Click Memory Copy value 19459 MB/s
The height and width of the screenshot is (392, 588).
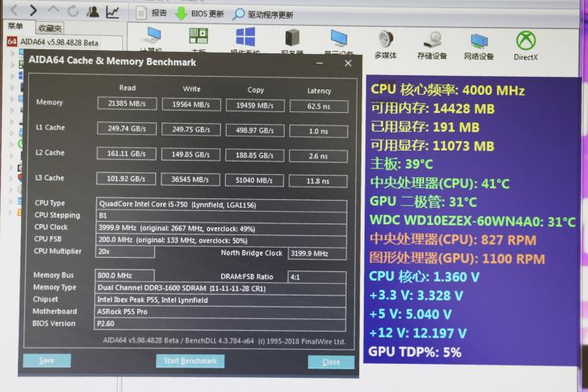[x=255, y=105]
